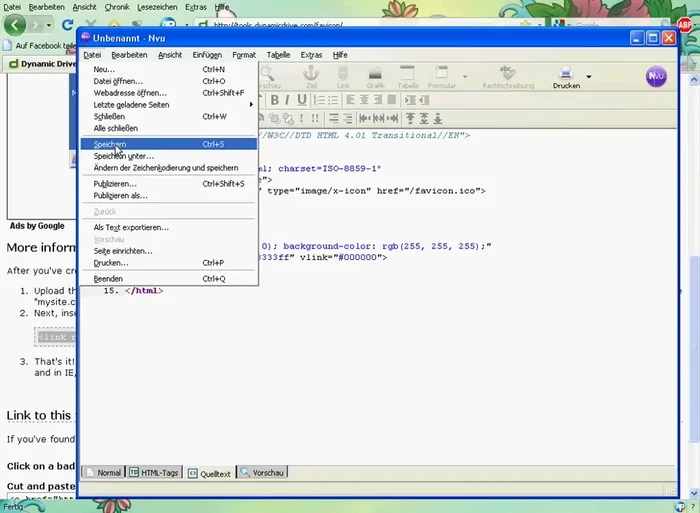The image size is (700, 513).
Task: Select Webadresse öffnen... menu entry
Action: [x=169, y=93]
